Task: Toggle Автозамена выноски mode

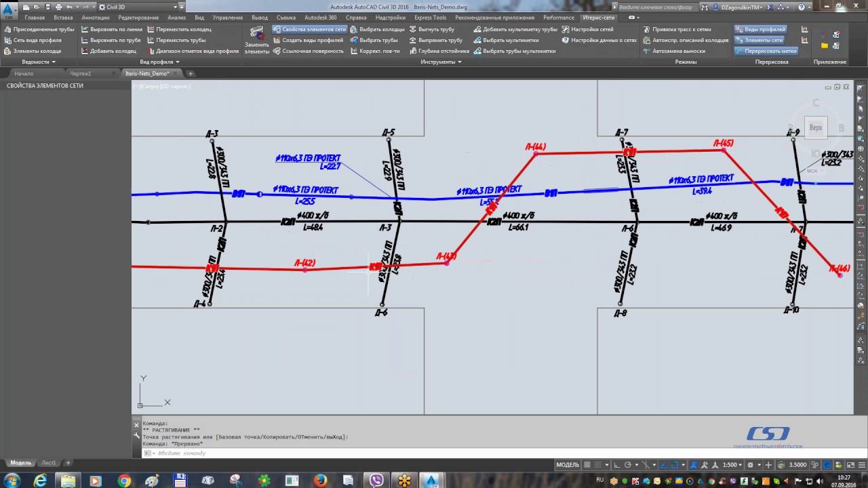Action: point(674,51)
